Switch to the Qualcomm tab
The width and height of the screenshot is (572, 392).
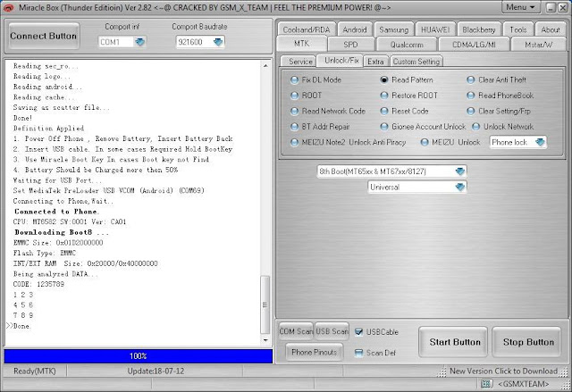[407, 45]
